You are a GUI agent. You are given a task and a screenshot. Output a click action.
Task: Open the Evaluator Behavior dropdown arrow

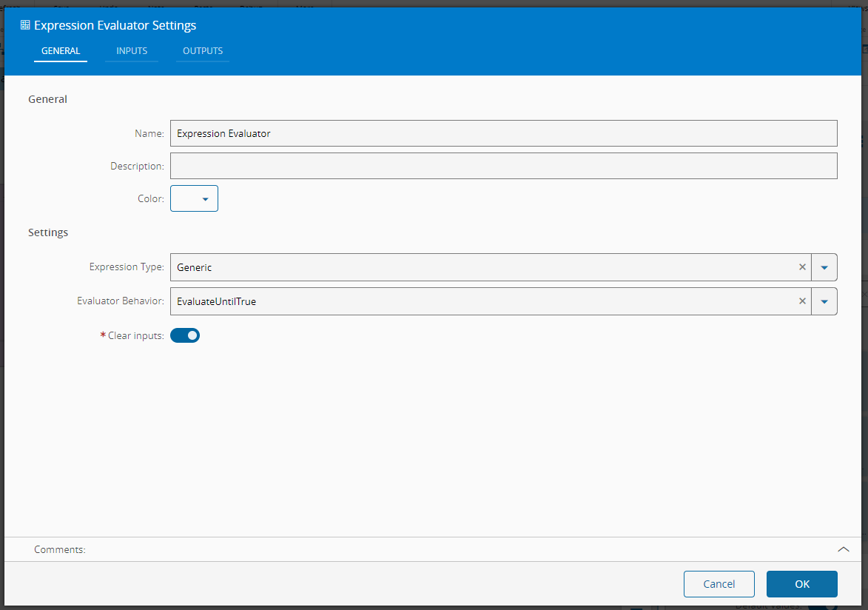[824, 301]
